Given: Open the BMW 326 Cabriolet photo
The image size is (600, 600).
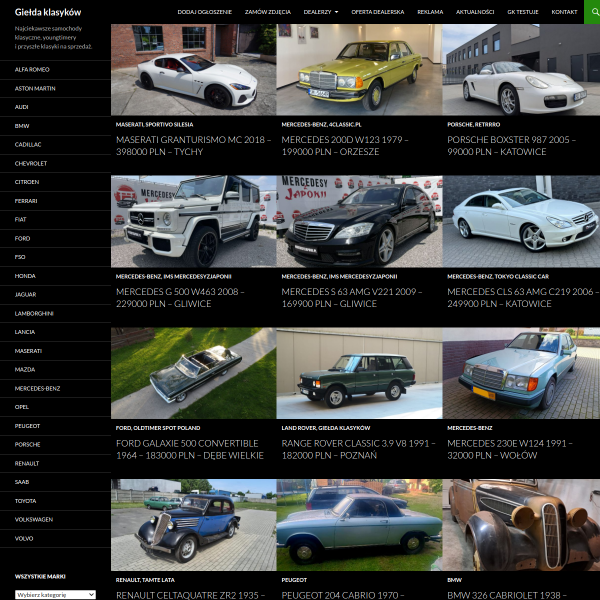Looking at the screenshot, I should click(x=521, y=525).
